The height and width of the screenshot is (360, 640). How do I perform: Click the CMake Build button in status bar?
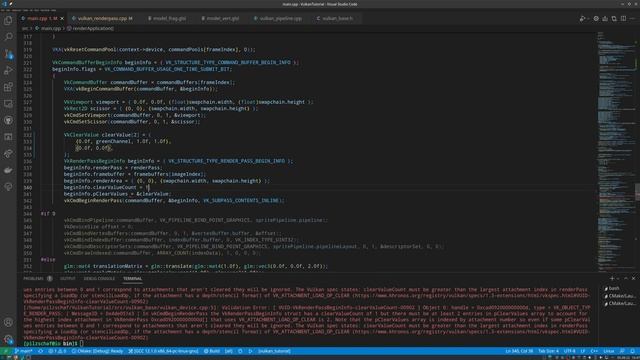click(212, 351)
